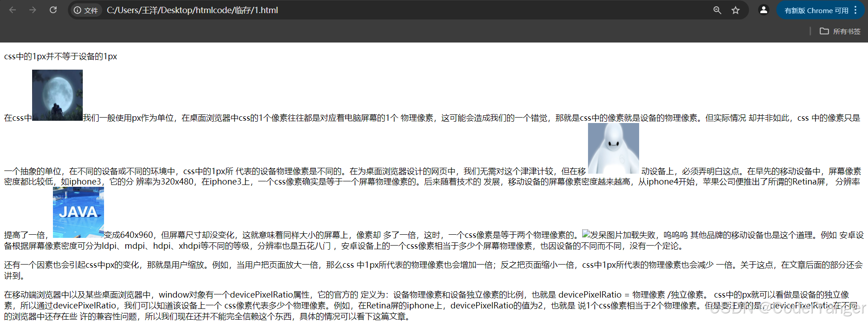This screenshot has width=868, height=322.
Task: Click the white Baymax robot image
Action: [613, 148]
